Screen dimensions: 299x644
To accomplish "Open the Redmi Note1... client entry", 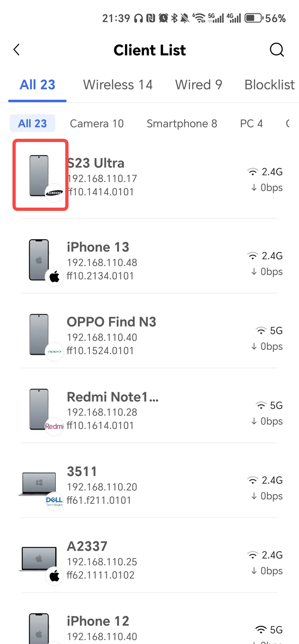I will (112, 397).
